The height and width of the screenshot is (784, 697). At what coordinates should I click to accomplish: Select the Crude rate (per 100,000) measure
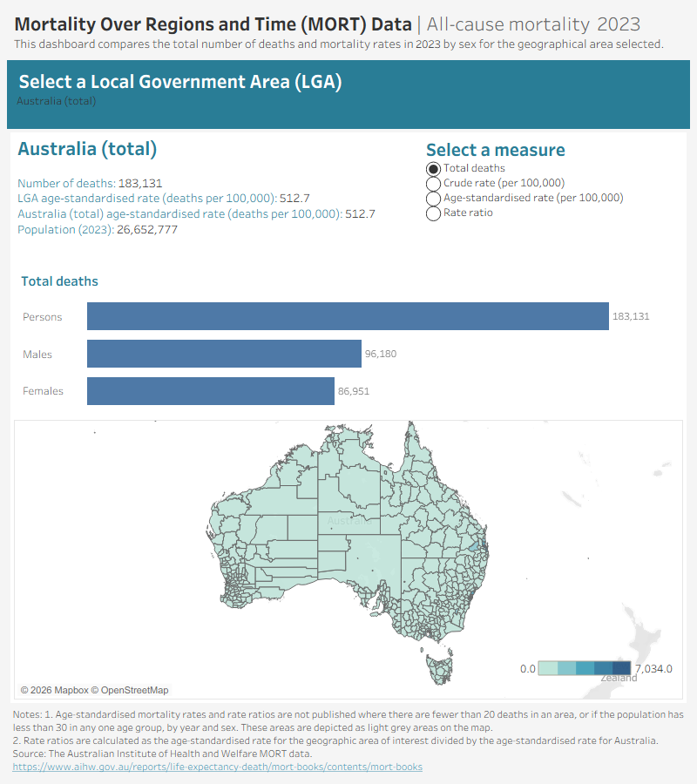[433, 184]
